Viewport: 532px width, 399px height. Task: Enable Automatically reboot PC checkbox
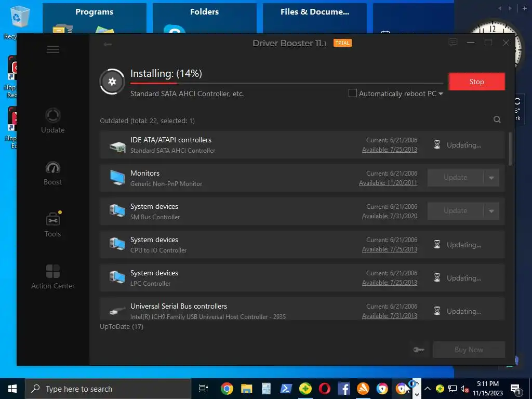click(x=353, y=94)
